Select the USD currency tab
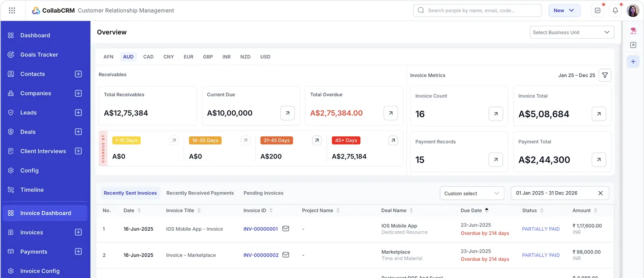The height and width of the screenshot is (278, 644). tap(265, 56)
